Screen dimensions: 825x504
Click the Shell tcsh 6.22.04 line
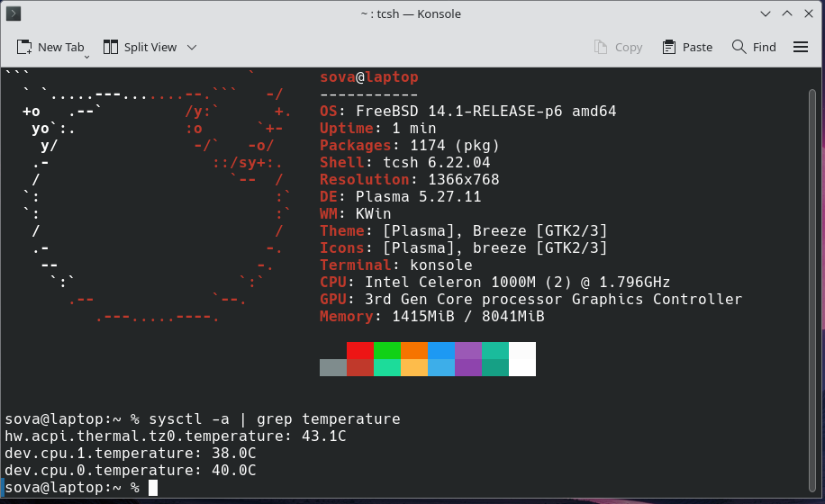coord(405,162)
